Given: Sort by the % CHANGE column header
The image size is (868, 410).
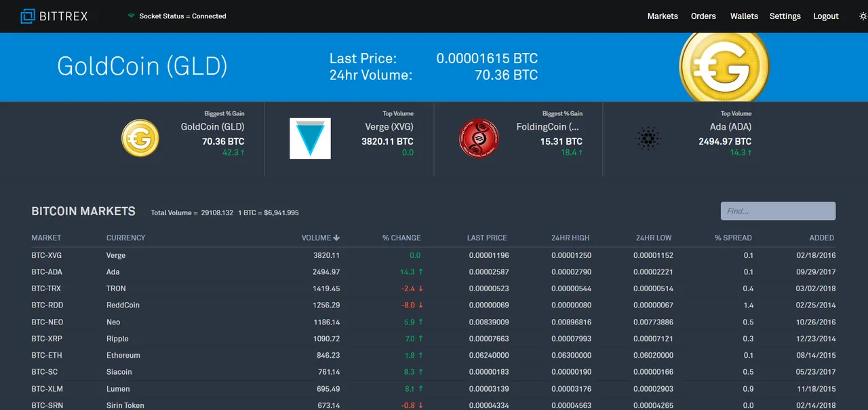Looking at the screenshot, I should (x=401, y=238).
